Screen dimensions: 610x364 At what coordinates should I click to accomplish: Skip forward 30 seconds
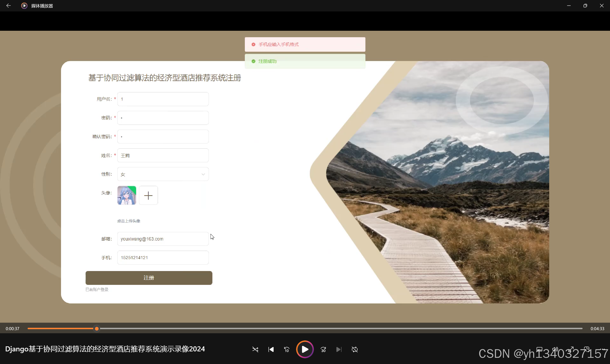click(x=323, y=349)
